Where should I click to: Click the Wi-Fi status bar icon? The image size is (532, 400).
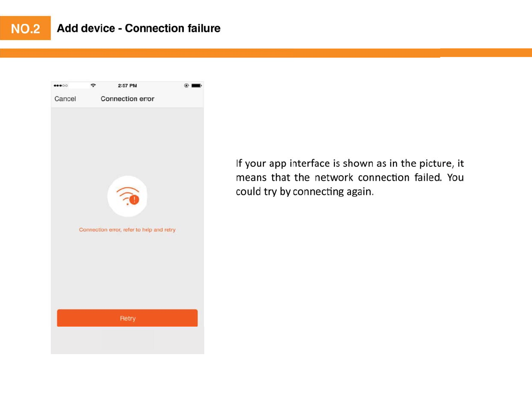[x=93, y=85]
